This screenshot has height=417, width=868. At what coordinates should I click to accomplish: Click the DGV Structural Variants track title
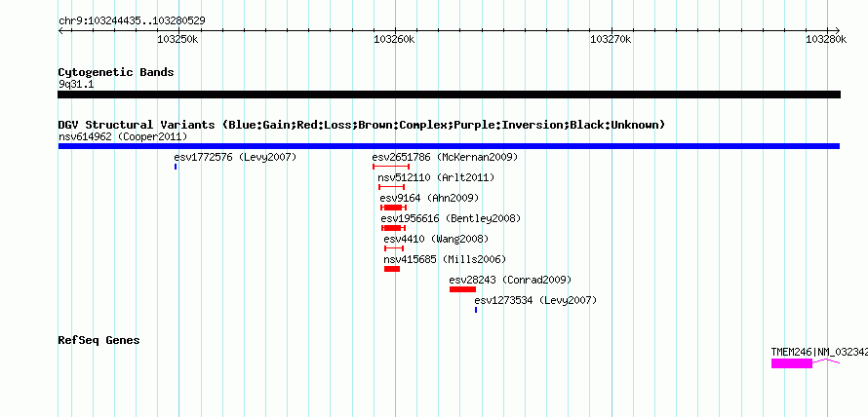[362, 125]
